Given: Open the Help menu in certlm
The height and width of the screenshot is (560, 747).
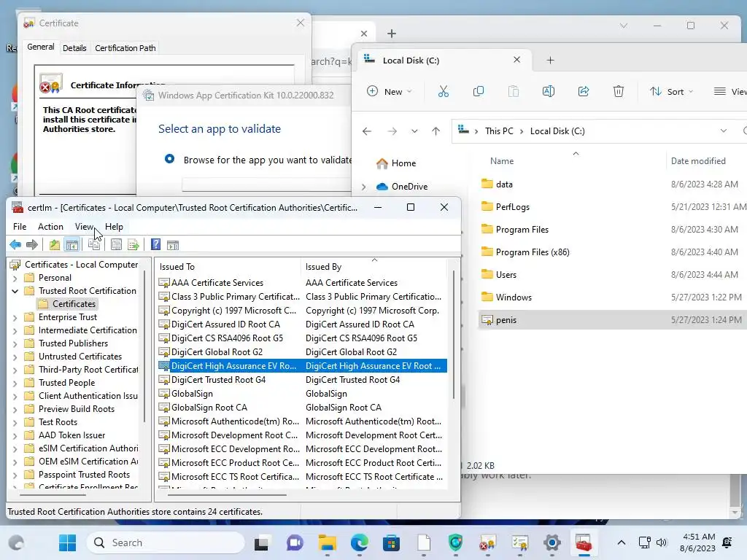Looking at the screenshot, I should coord(114,227).
